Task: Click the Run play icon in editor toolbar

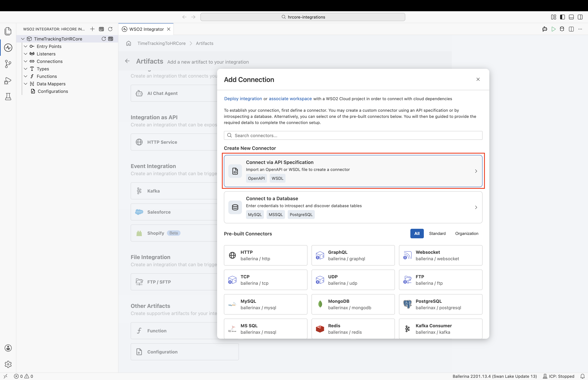Action: [554, 29]
